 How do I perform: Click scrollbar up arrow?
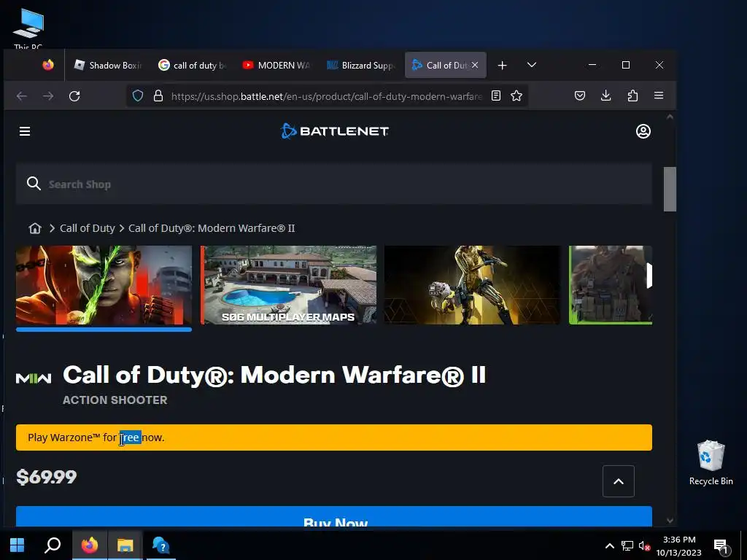[x=670, y=117]
